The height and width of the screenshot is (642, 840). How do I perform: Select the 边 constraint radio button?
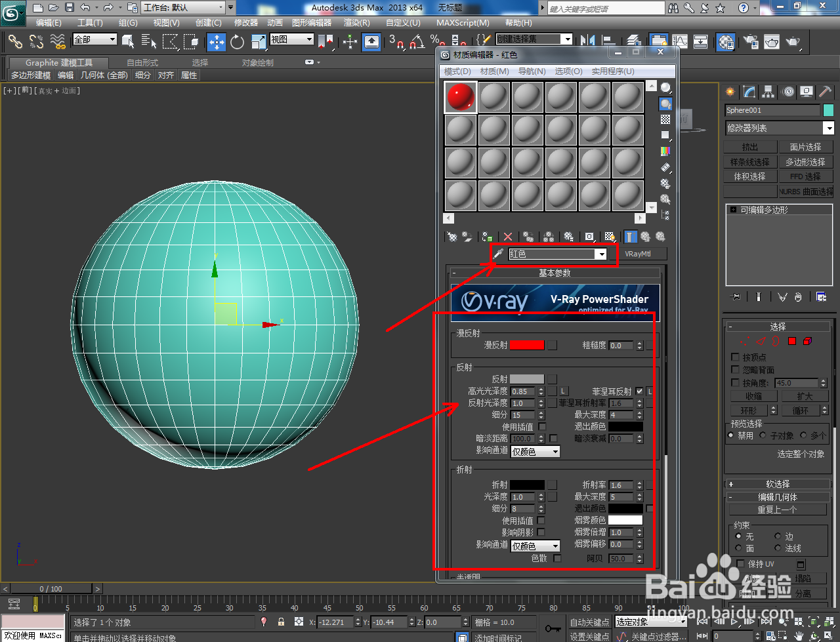[778, 536]
